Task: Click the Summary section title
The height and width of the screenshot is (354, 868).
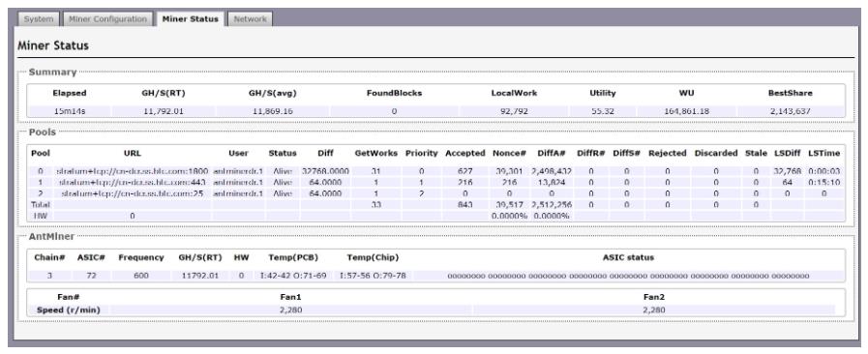Action: (x=52, y=72)
